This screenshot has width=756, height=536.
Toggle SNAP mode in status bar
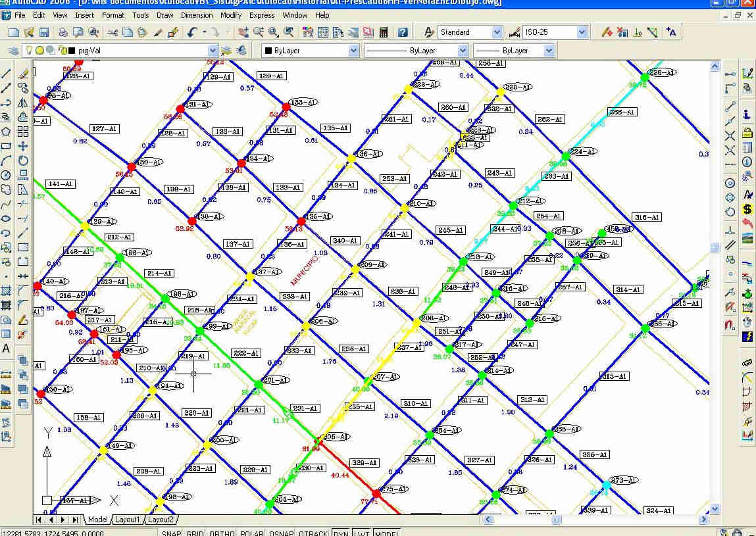tap(172, 533)
